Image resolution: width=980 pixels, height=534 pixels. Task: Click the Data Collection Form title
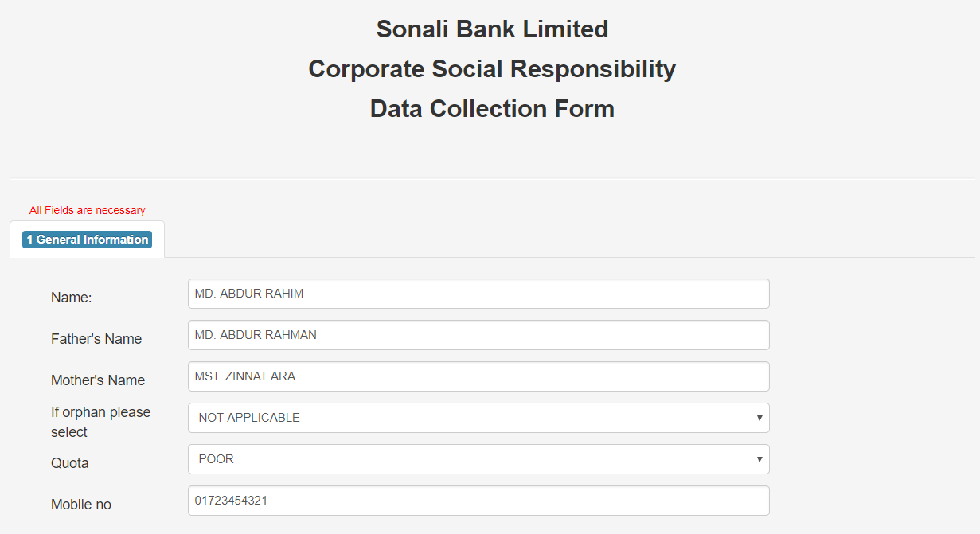click(492, 109)
